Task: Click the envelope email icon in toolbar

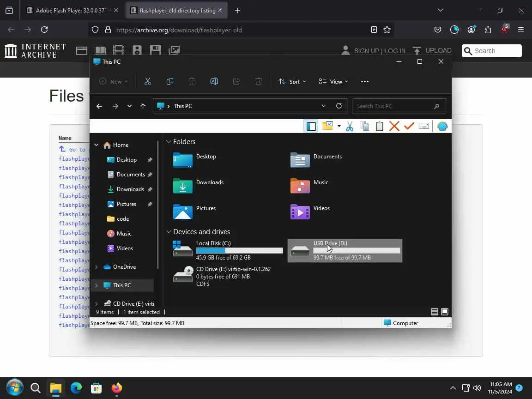Action: [x=424, y=126]
